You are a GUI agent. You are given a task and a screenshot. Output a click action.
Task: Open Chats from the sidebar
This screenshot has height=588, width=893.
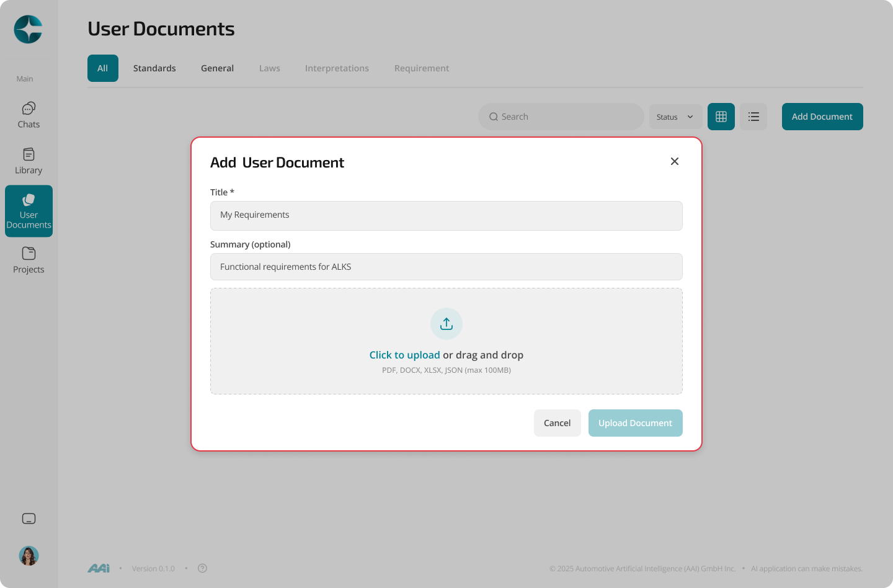point(29,115)
